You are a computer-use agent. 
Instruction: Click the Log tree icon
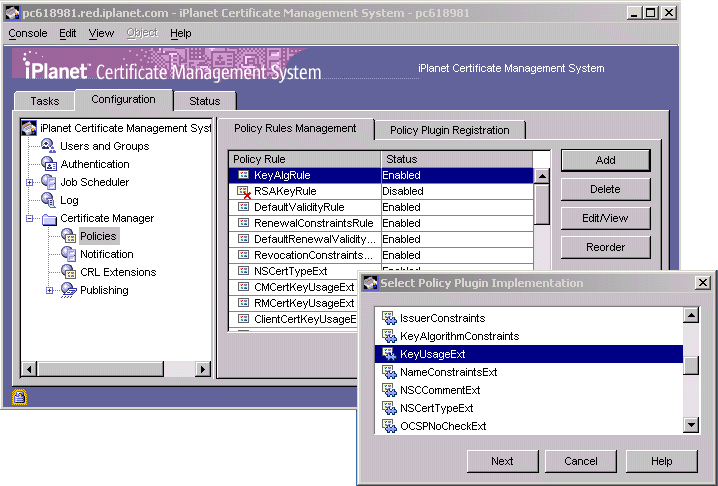(x=48, y=200)
